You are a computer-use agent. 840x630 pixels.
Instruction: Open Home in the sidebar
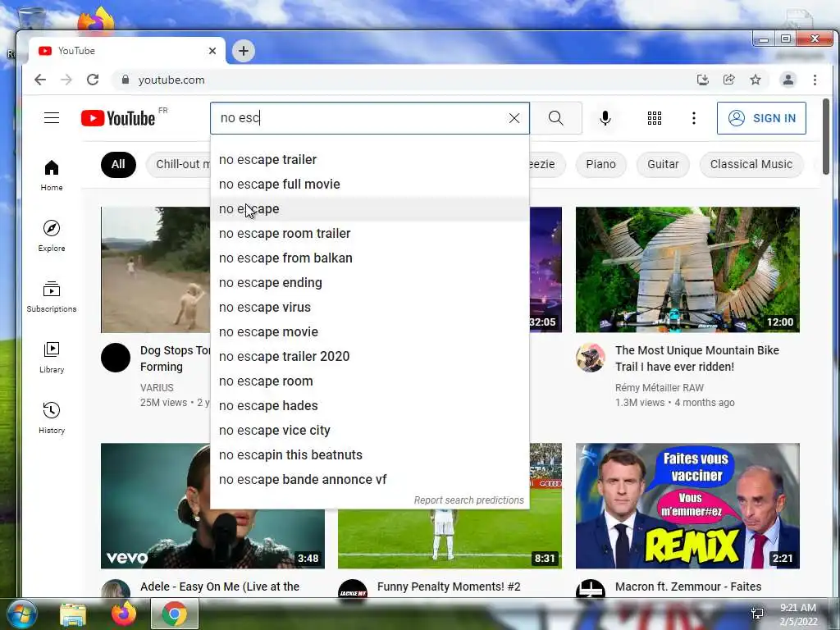tap(52, 176)
